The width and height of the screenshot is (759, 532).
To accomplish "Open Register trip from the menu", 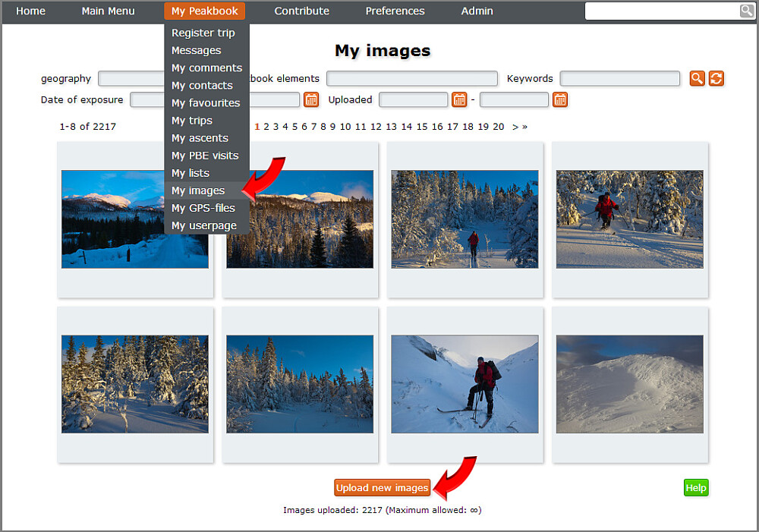I will point(203,33).
